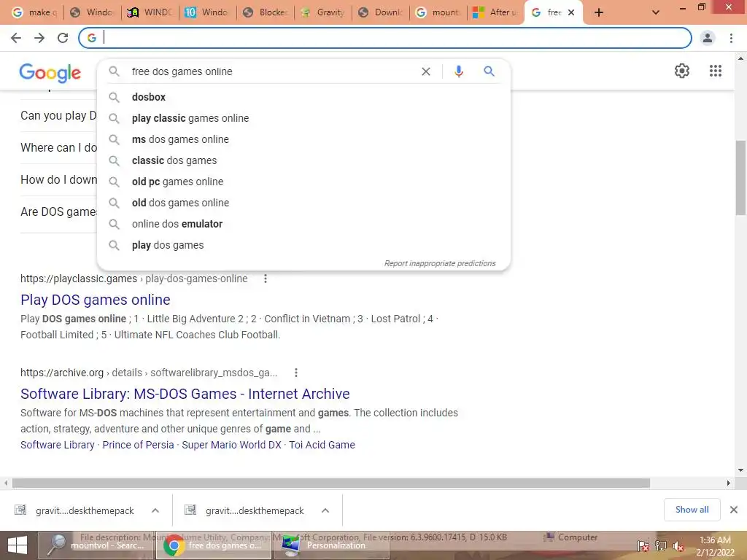Switch to the 'Downl' tab
Screen dimensions: 747x560
click(380, 12)
